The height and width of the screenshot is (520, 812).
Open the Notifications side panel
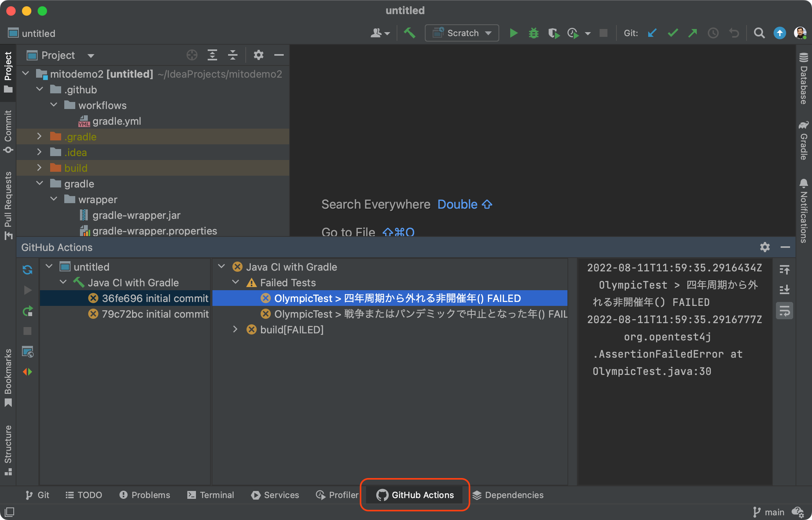(x=804, y=211)
